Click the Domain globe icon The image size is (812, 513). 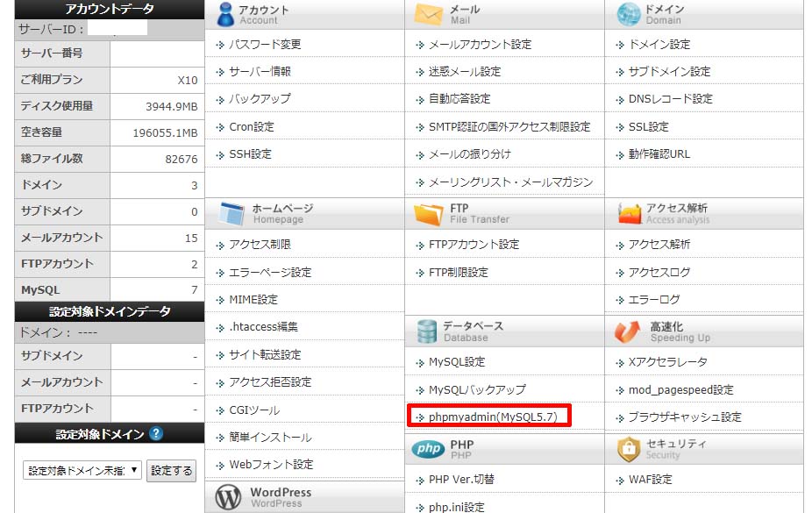[629, 15]
